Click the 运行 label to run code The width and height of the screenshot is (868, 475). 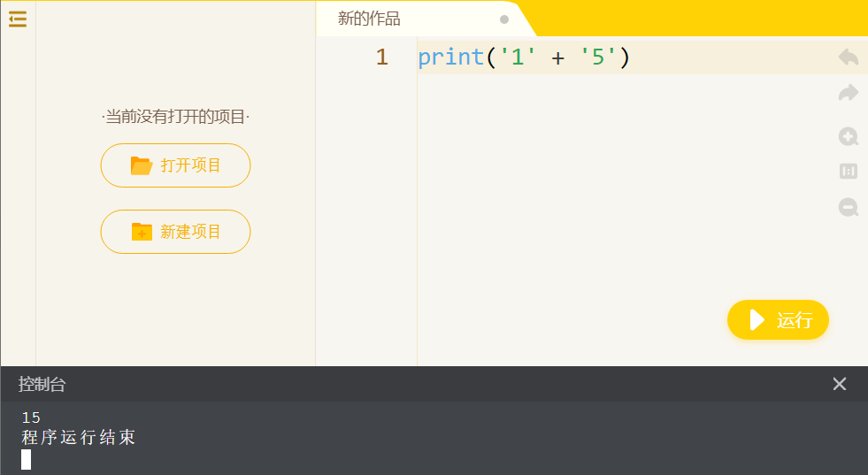[x=795, y=320]
